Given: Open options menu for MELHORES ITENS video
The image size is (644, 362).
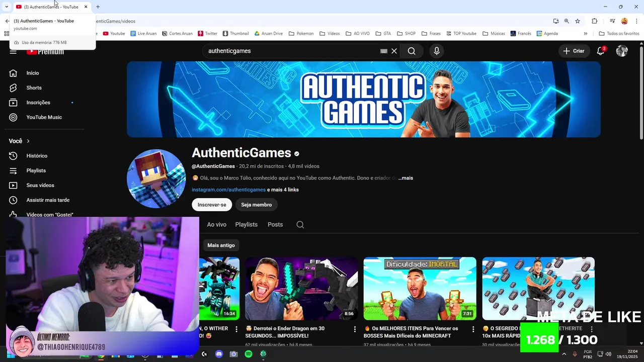Looking at the screenshot, I should [x=473, y=329].
